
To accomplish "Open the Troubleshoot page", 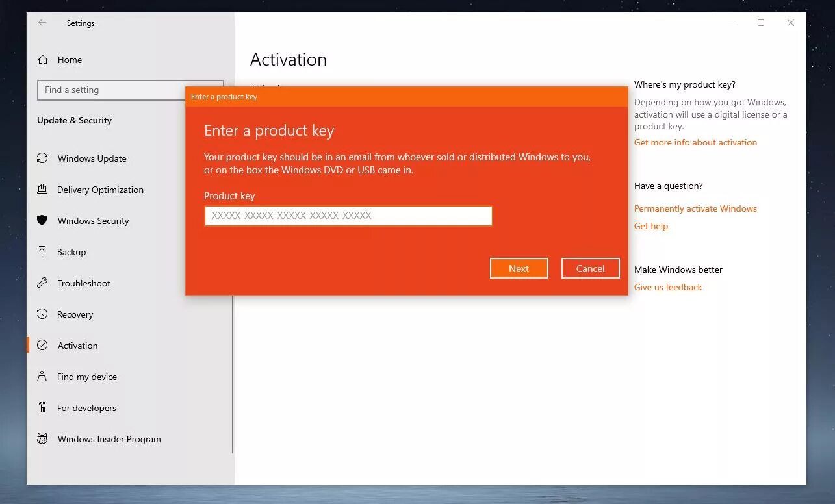I will 84,283.
